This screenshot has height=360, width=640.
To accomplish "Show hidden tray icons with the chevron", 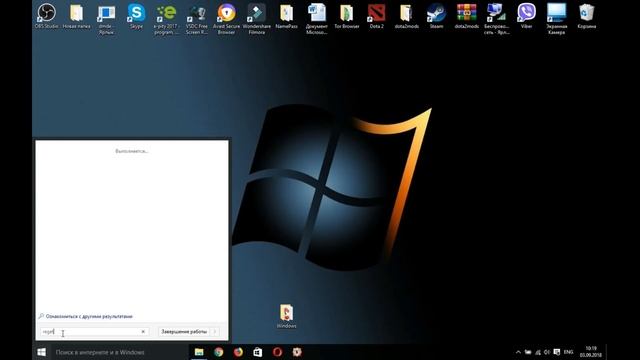I will (x=518, y=352).
